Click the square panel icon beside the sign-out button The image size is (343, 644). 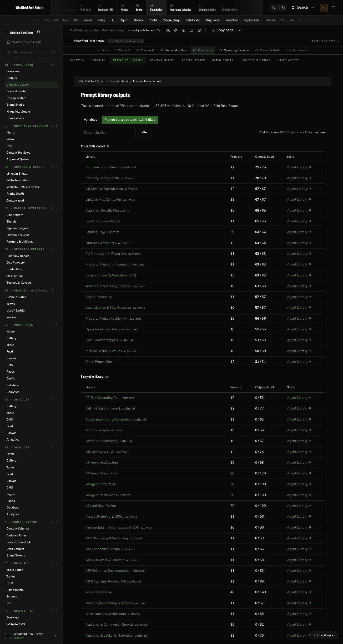click(333, 8)
